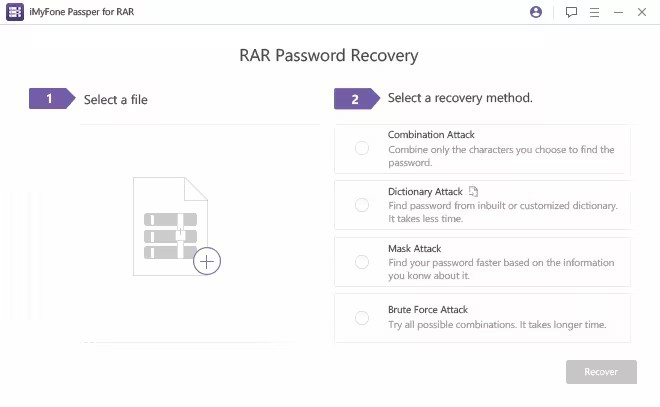Select the Brute Force Attack radio button
This screenshot has height=407, width=660.
tap(362, 318)
